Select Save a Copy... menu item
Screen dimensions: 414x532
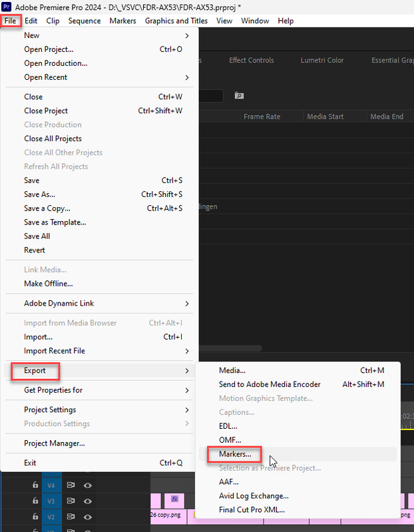99,208
